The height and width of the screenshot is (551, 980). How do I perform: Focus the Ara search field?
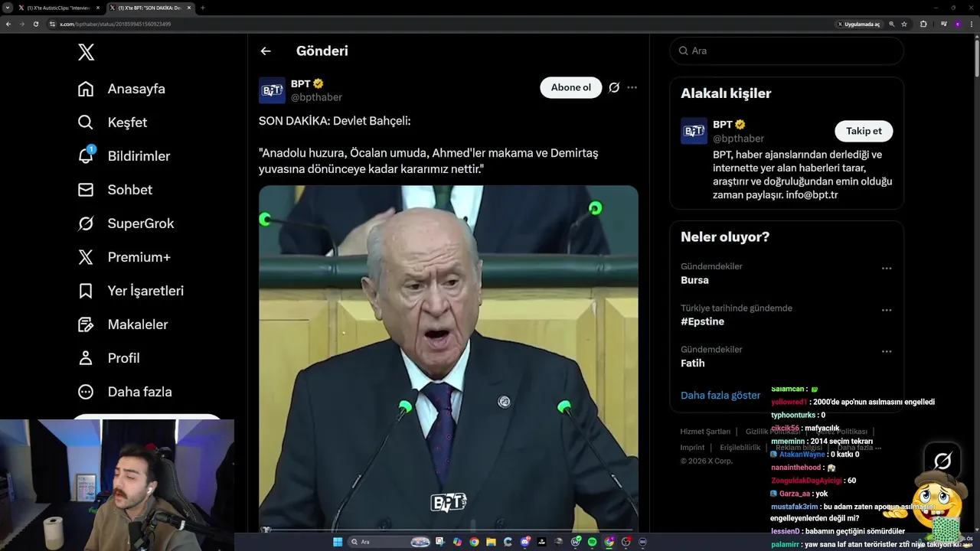[787, 51]
